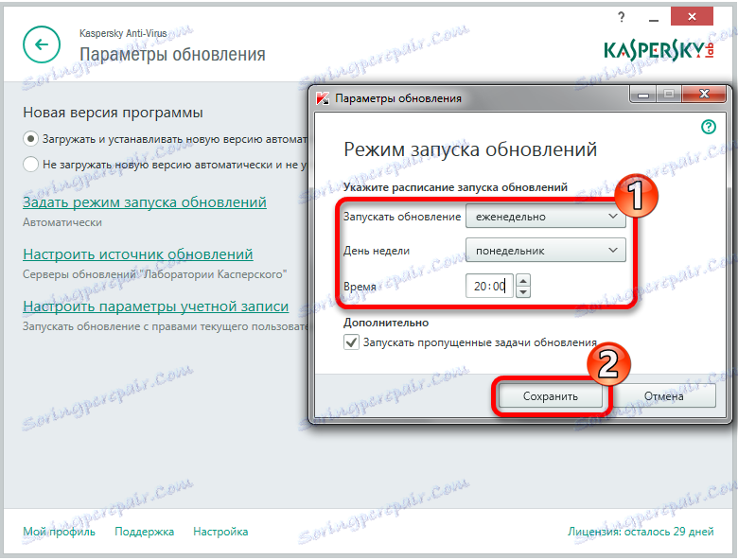Click the Kaspersky Lab logo
Image resolution: width=738 pixels, height=560 pixels.
pyautogui.click(x=659, y=51)
